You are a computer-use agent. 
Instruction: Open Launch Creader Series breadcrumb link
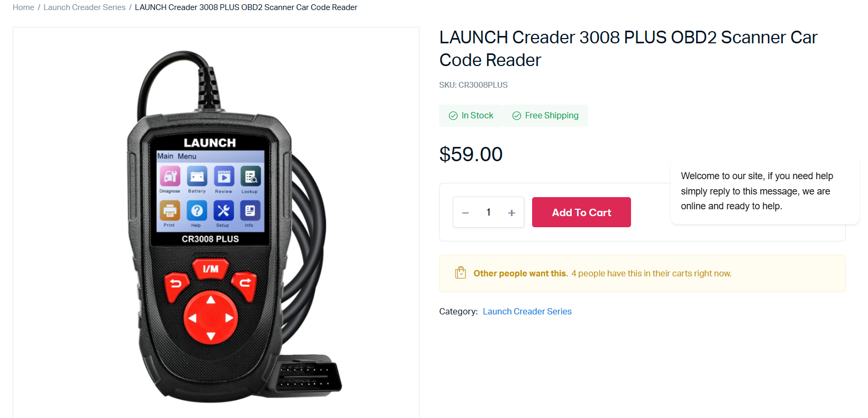85,7
